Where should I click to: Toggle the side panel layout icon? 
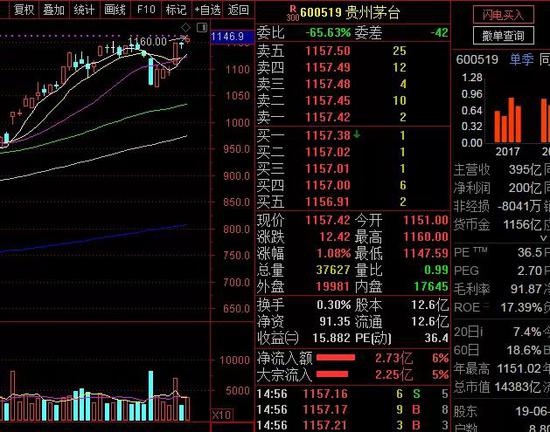[202, 27]
